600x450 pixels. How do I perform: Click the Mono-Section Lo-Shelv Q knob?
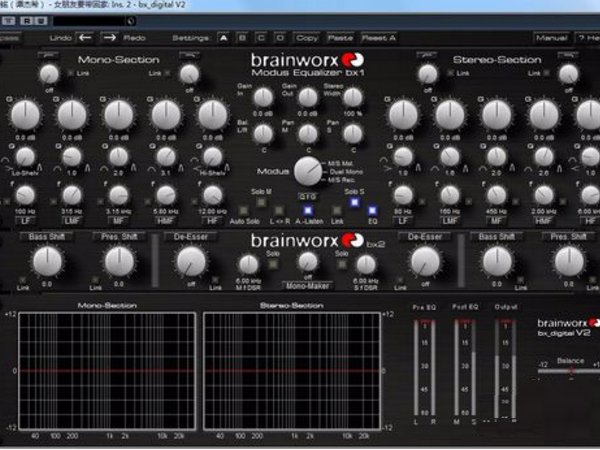pos(25,157)
